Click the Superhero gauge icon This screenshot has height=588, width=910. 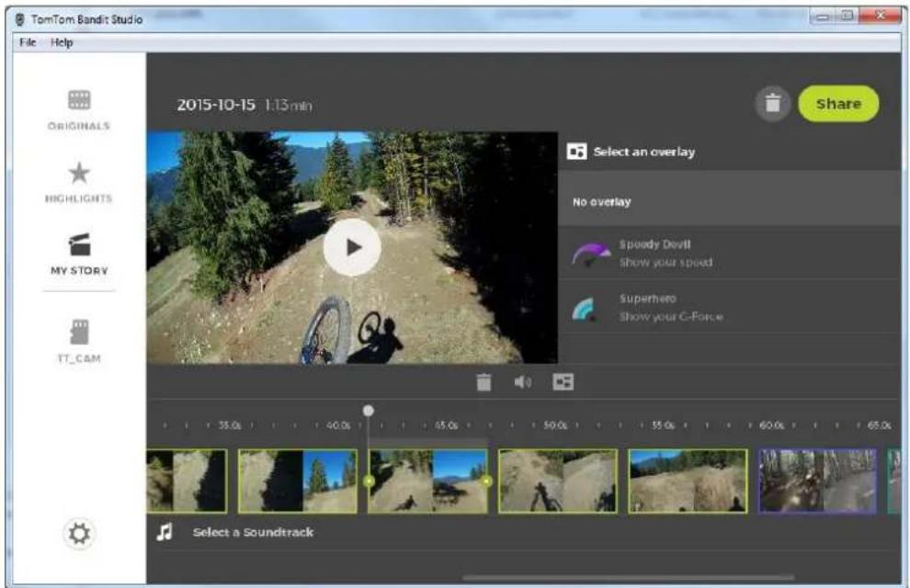584,309
